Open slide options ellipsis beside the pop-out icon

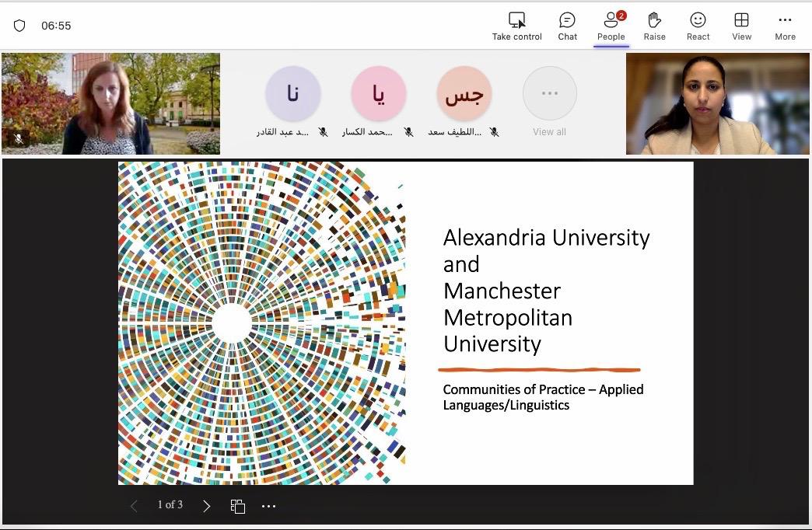(x=268, y=506)
